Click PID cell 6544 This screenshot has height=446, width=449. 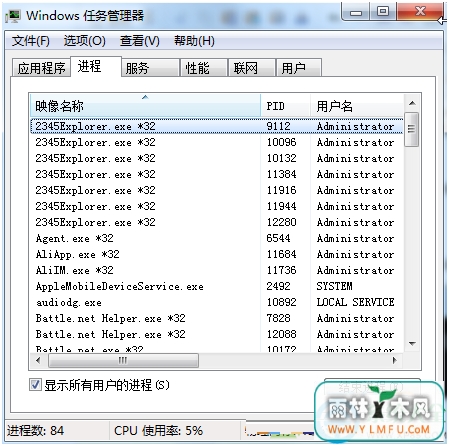[x=278, y=238]
